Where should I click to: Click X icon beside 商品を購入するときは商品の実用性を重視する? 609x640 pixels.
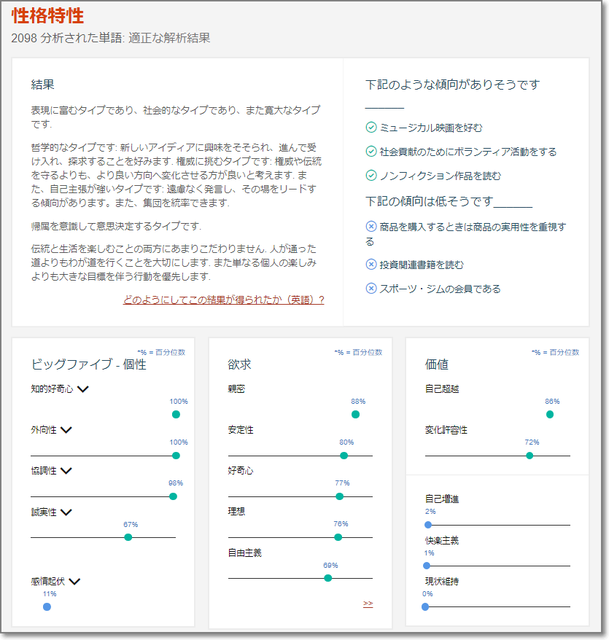coord(371,227)
